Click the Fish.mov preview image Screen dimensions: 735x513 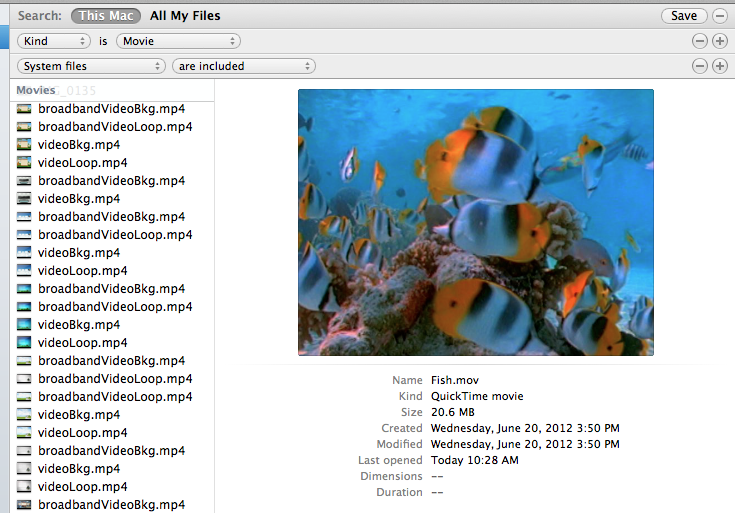476,222
